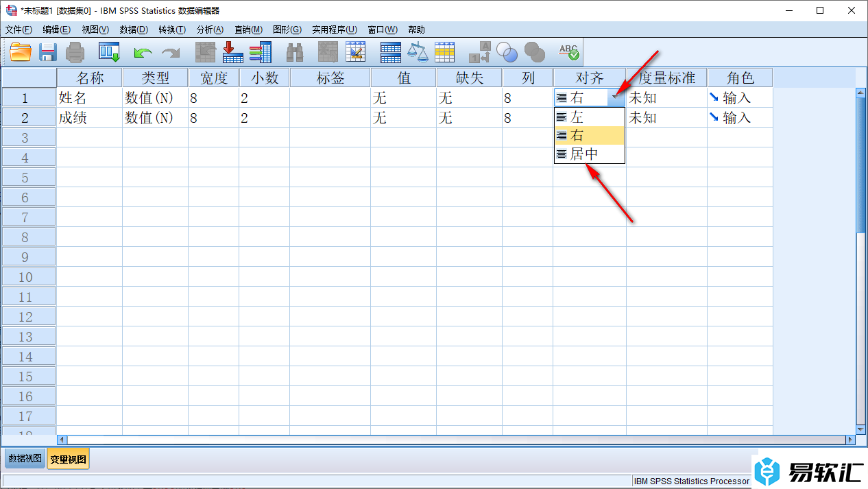Undo the last action with green arrow
The width and height of the screenshot is (868, 489).
pos(143,52)
